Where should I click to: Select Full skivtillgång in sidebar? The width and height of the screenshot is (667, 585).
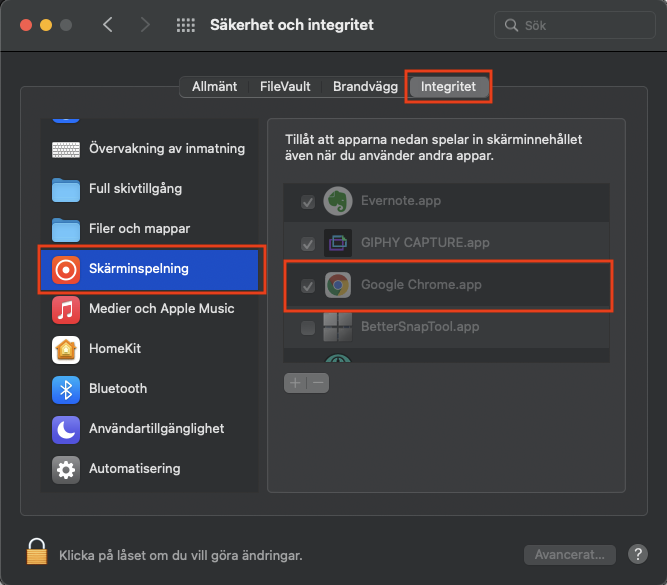click(x=149, y=189)
